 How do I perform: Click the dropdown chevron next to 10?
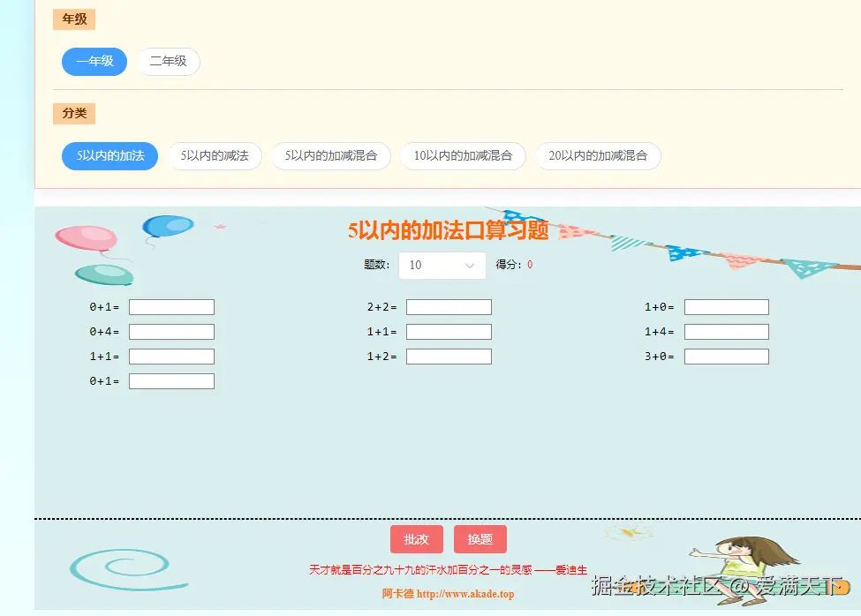tap(469, 265)
